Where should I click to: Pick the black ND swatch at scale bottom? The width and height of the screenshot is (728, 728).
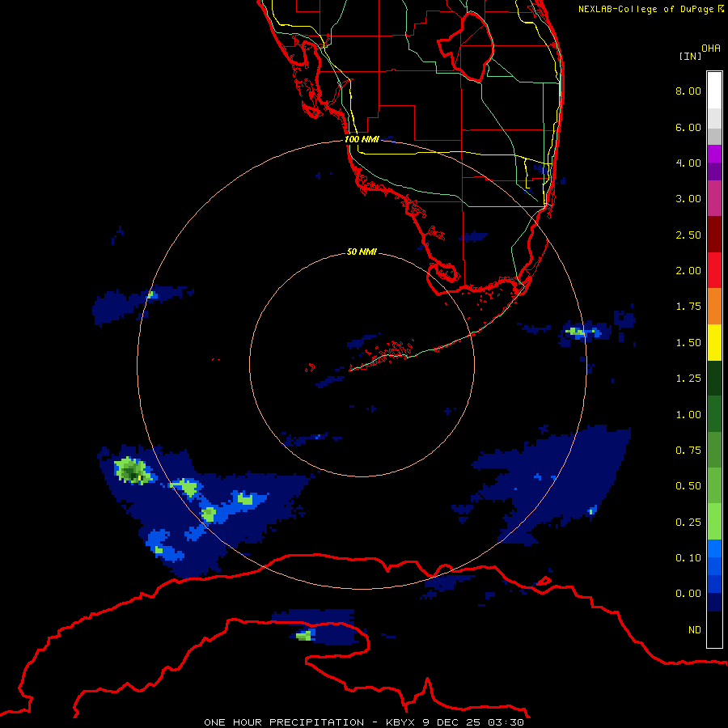(714, 629)
